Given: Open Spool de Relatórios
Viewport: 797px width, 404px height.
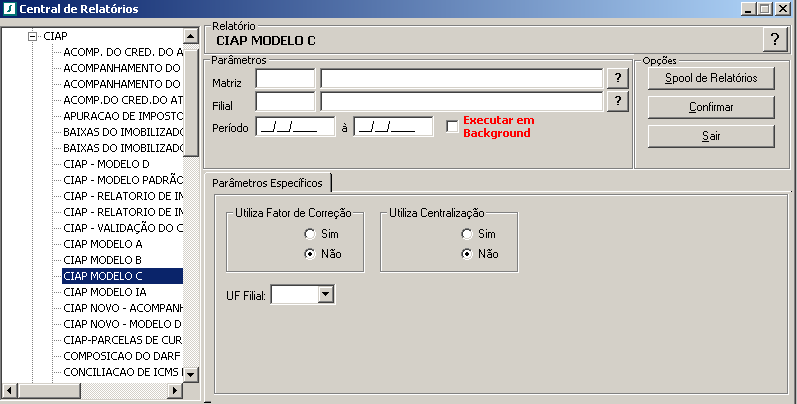Looking at the screenshot, I should click(x=711, y=78).
